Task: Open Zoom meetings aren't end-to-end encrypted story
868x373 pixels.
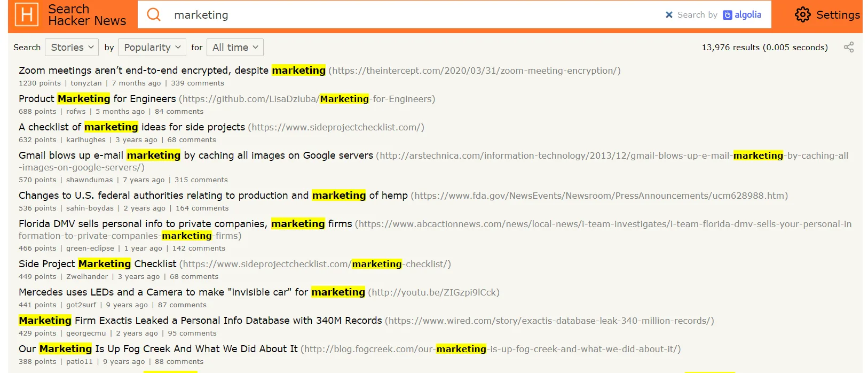Action: [x=172, y=71]
